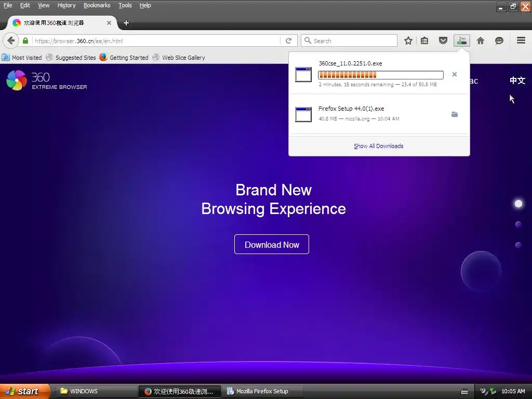This screenshot has width=532, height=399.
Task: Click Show All Downloads link
Action: coord(379,146)
